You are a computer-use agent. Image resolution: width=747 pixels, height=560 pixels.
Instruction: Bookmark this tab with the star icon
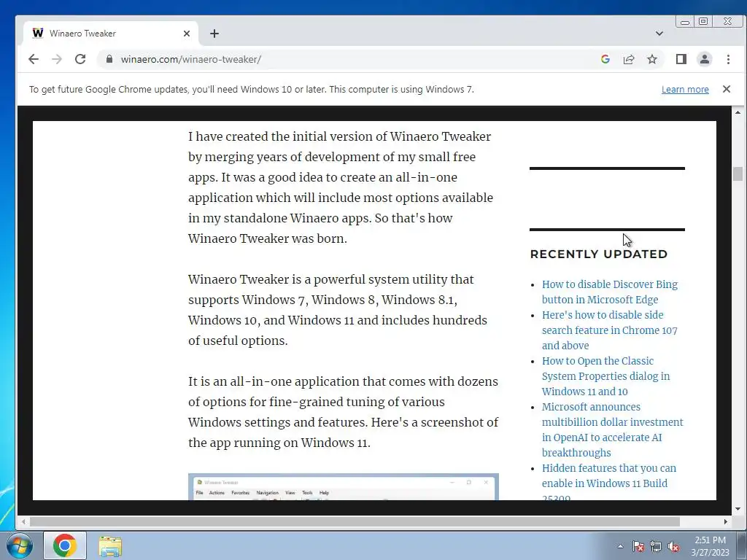[x=652, y=59]
